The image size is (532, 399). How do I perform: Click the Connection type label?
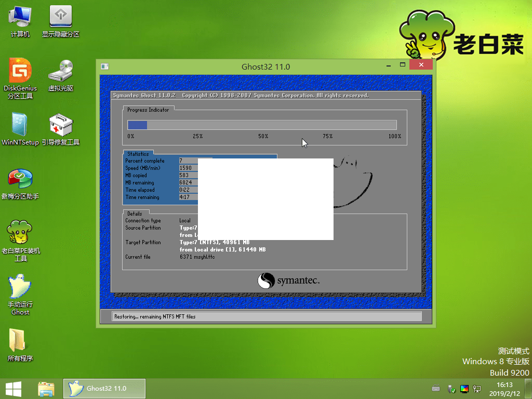(143, 220)
